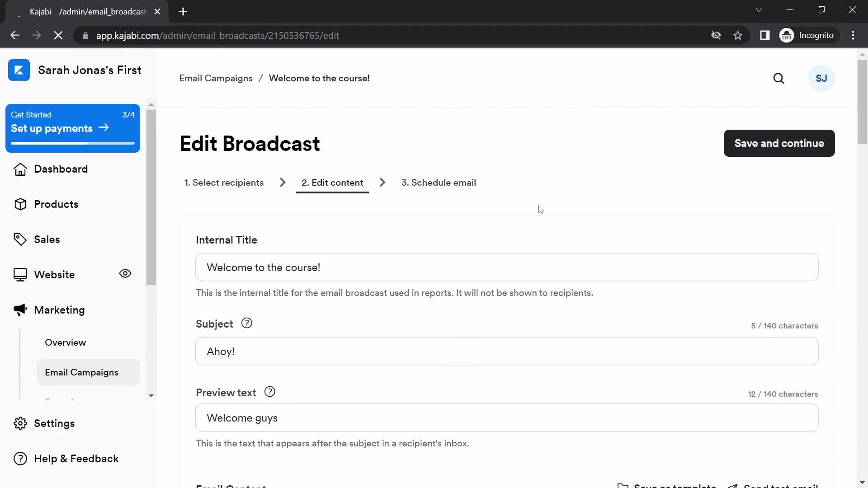The image size is (868, 488).
Task: Click the SJ profile avatar icon
Action: pyautogui.click(x=822, y=78)
